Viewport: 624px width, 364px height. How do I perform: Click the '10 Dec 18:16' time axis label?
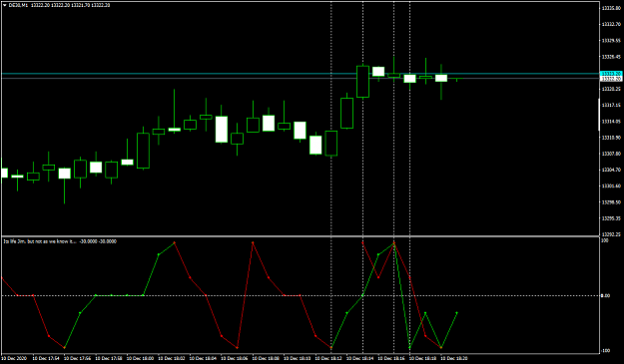coord(391,358)
